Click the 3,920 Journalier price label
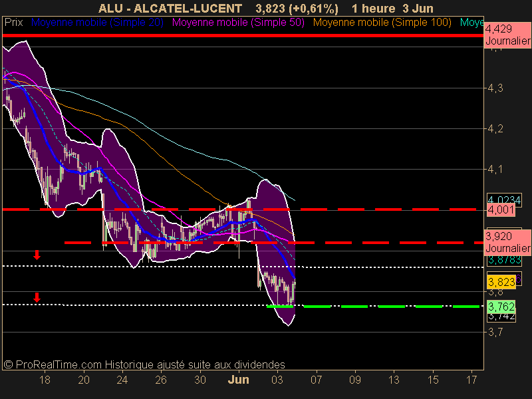This screenshot has width=532, height=399. click(x=507, y=242)
